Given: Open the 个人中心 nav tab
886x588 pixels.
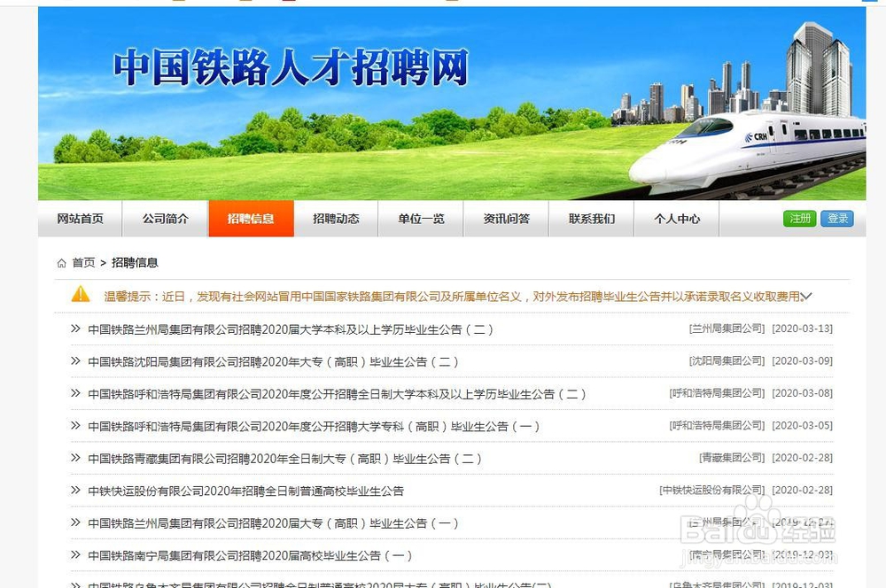Looking at the screenshot, I should [677, 219].
